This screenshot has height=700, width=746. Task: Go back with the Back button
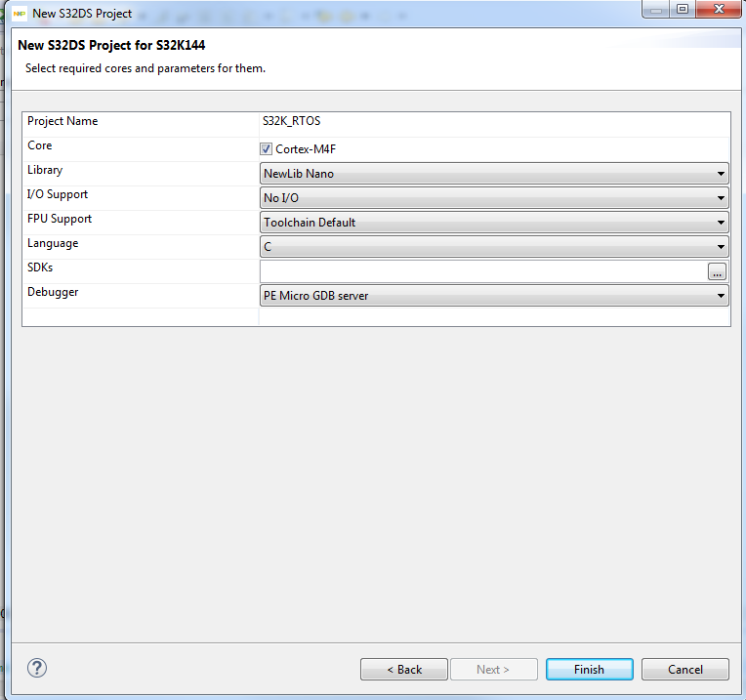point(404,670)
